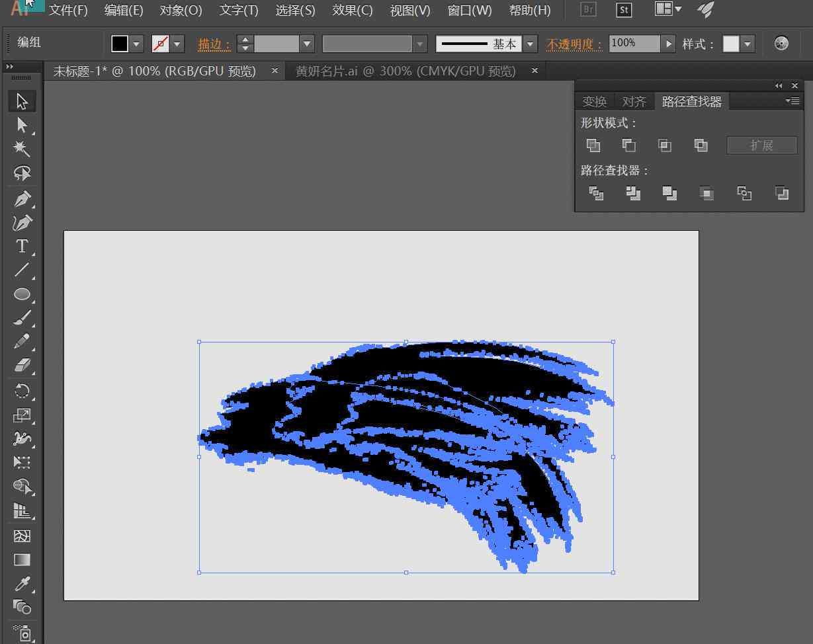The height and width of the screenshot is (644, 813).
Task: Open the brush definition 基本 dropdown
Action: (x=531, y=44)
